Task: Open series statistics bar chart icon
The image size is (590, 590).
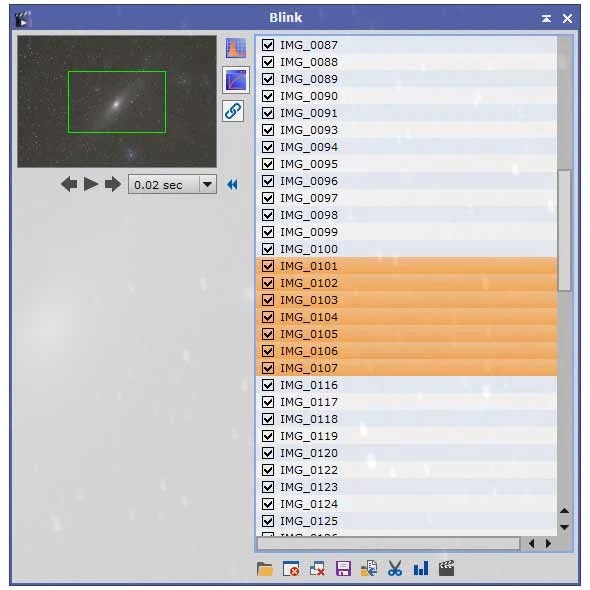Action: (x=421, y=569)
